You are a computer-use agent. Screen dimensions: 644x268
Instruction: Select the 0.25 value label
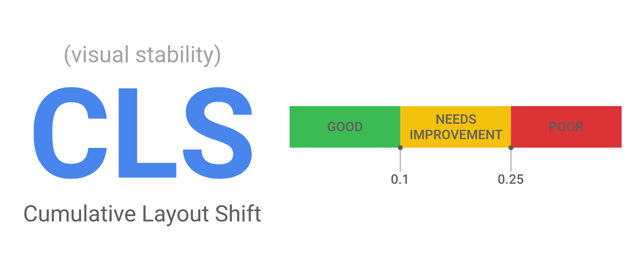510,180
